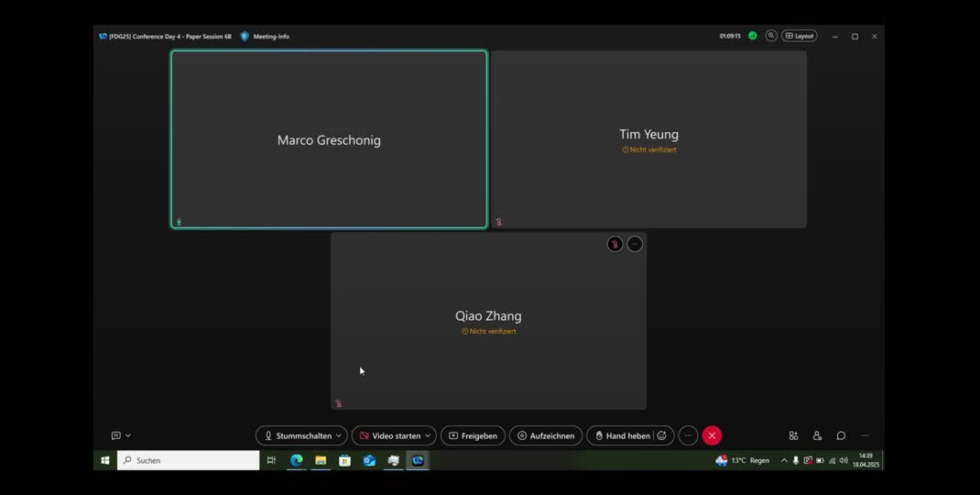
Task: Expand the Stummschalten audio options arrow
Action: point(339,435)
